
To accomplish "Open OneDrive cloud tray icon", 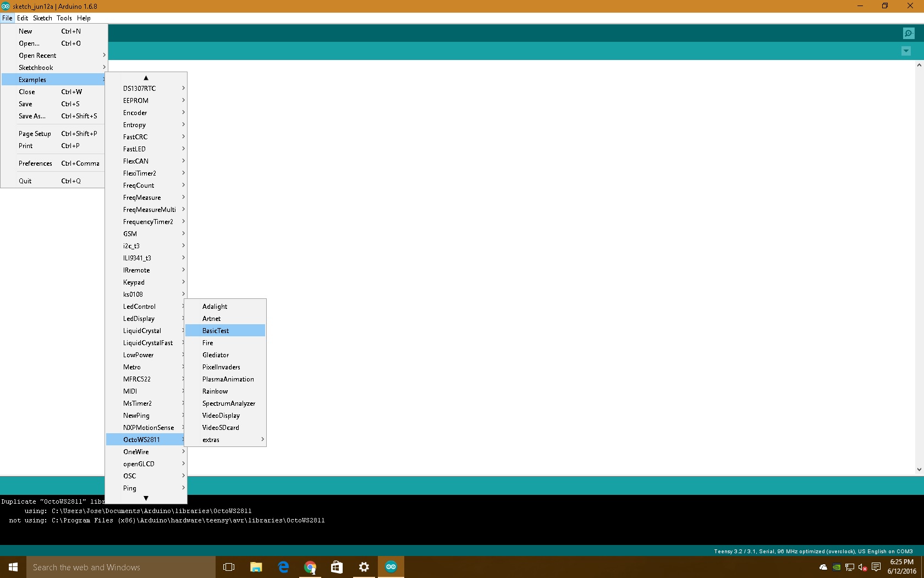I will [823, 567].
